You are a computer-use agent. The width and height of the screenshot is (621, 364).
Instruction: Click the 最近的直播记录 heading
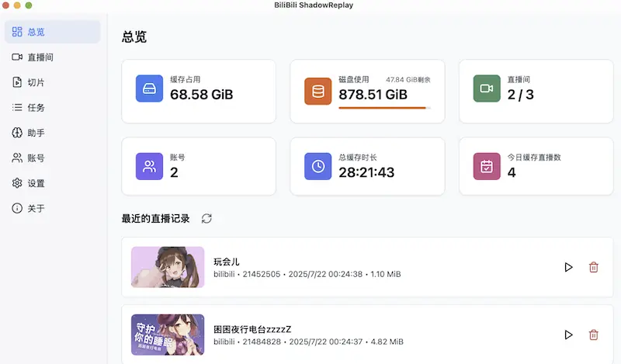155,219
